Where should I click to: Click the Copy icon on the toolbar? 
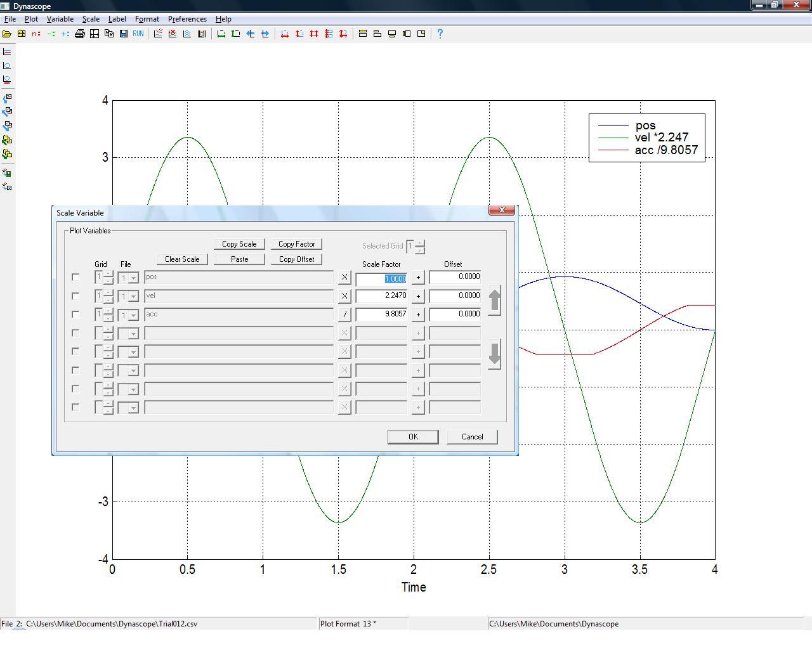(107, 34)
